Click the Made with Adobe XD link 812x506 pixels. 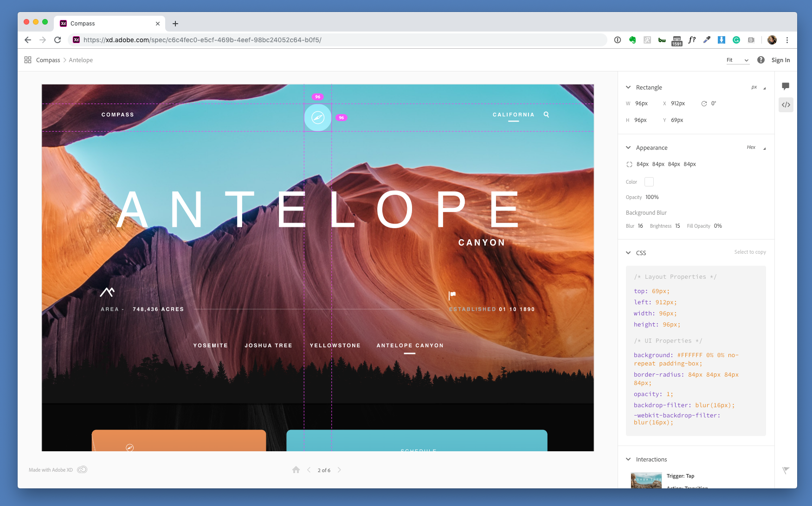coord(51,470)
